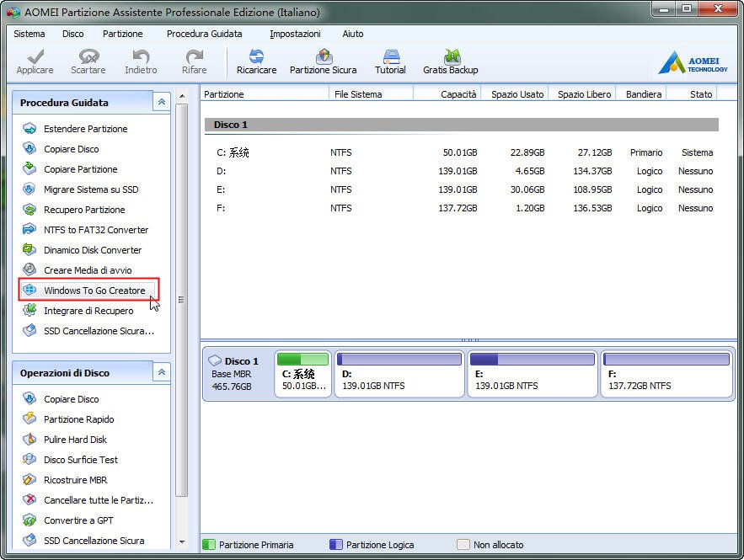Click the Partizione Primaria green legend swatch
The height and width of the screenshot is (560, 744).
pos(209,544)
